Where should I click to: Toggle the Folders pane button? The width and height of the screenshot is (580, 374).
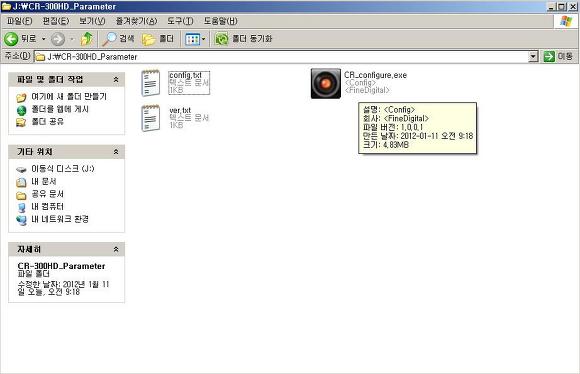coord(158,39)
